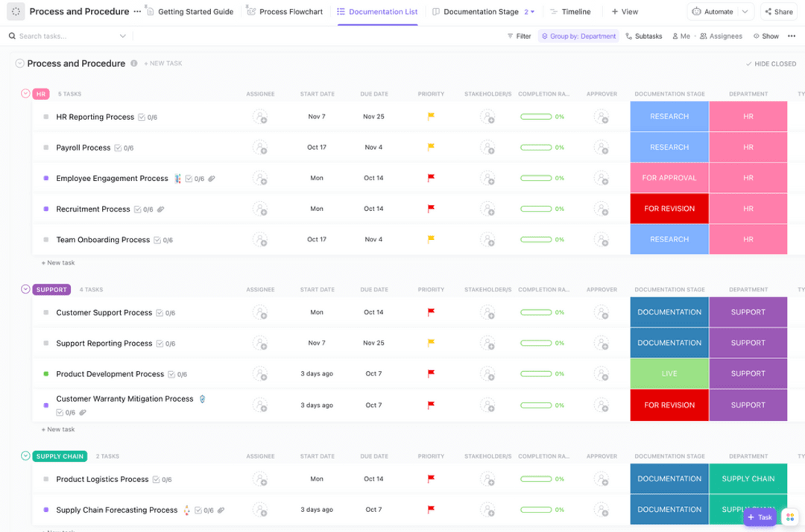Add an assignee to Payroll Process
This screenshot has height=532, width=805.
point(261,148)
